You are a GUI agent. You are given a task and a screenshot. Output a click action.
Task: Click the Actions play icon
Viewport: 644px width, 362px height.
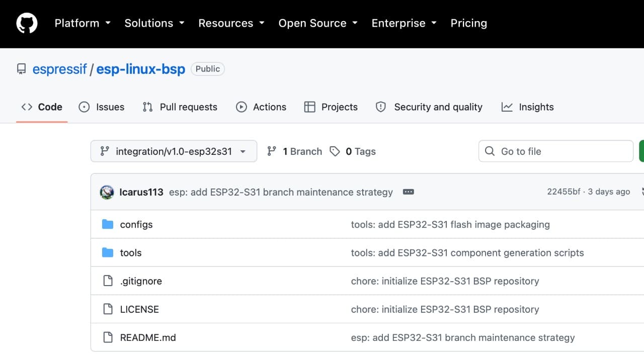click(x=242, y=107)
